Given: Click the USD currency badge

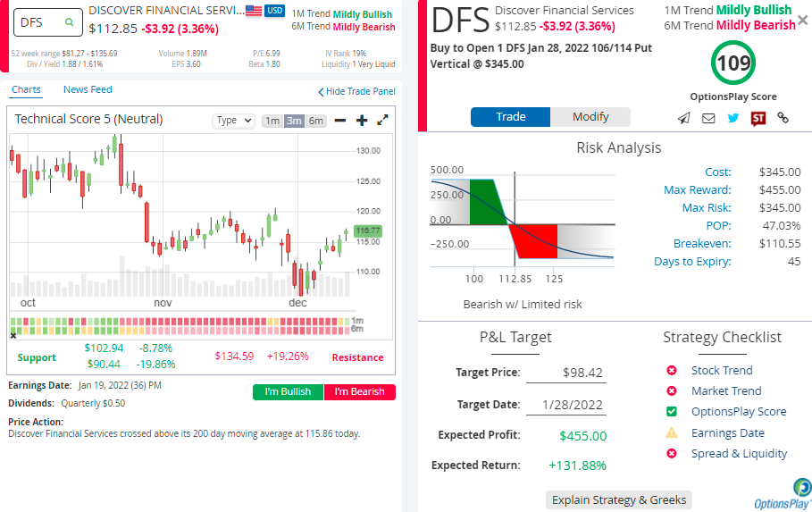Looking at the screenshot, I should [x=274, y=11].
